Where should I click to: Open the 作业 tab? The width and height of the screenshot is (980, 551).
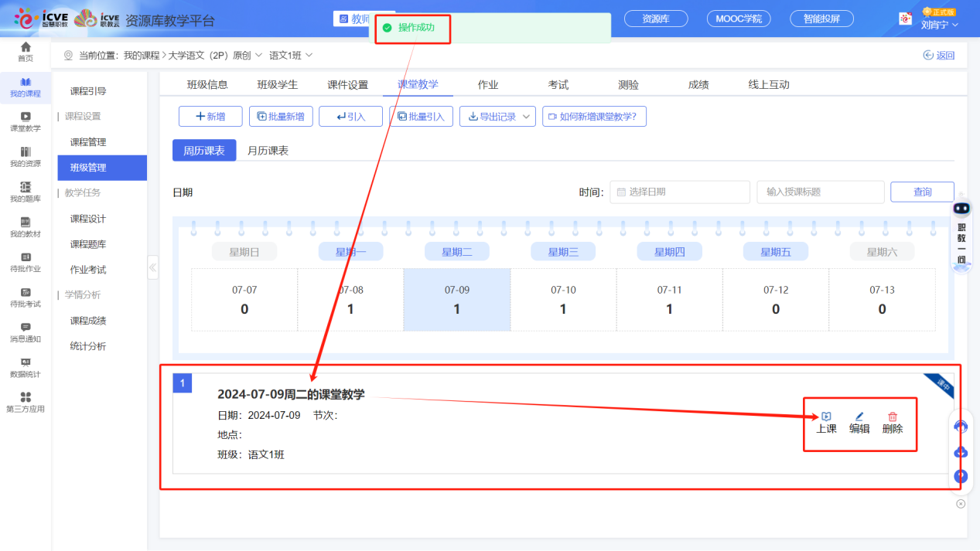488,83
